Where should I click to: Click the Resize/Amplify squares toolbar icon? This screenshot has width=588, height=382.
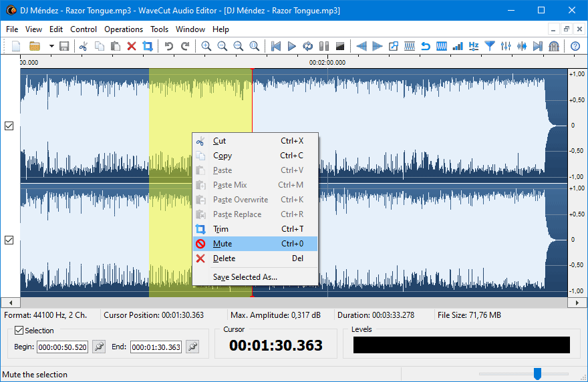[x=394, y=46]
